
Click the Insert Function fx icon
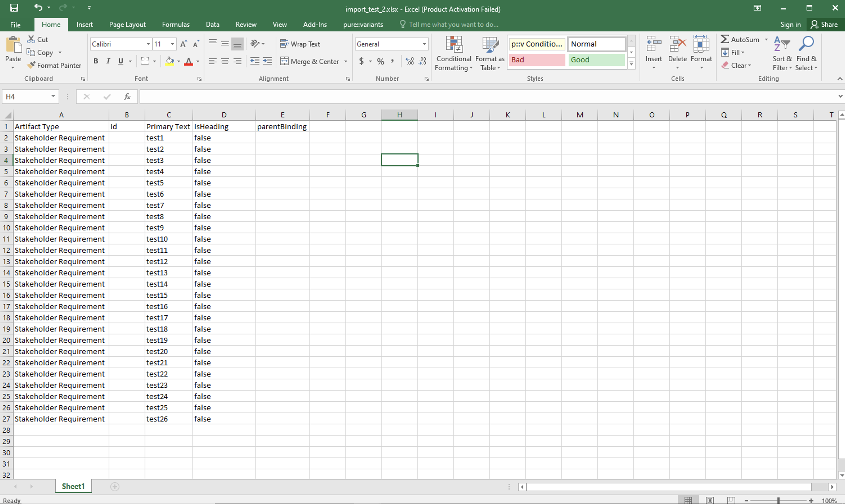(x=127, y=97)
